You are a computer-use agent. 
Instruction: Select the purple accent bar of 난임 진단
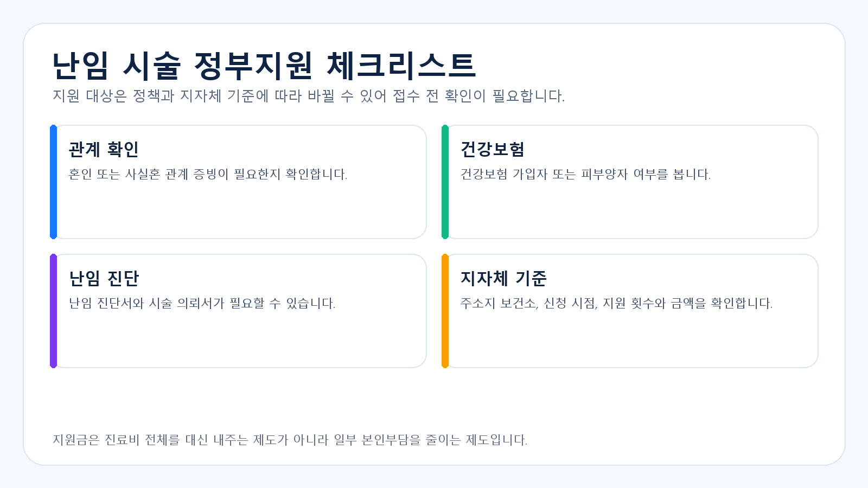point(53,311)
